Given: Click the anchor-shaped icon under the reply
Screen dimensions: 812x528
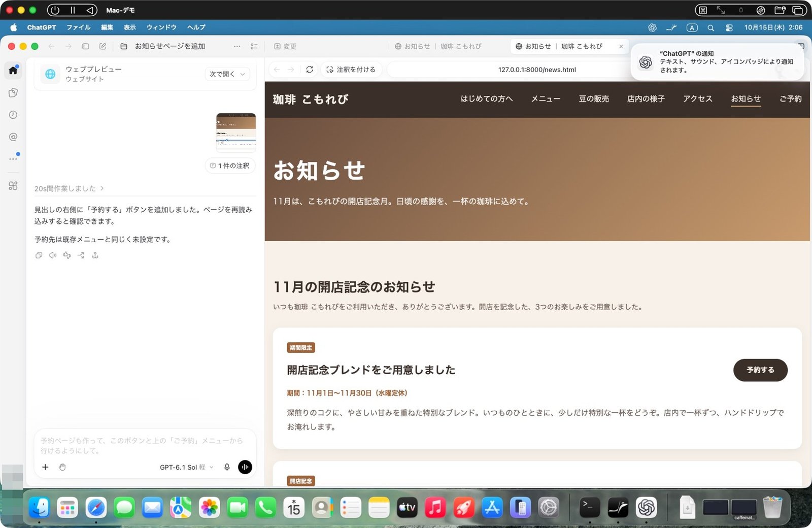Looking at the screenshot, I should pos(95,255).
